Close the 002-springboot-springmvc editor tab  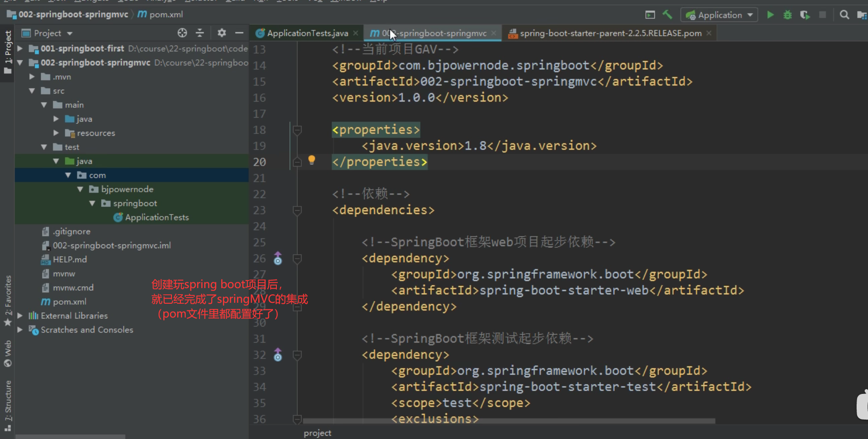click(x=494, y=33)
